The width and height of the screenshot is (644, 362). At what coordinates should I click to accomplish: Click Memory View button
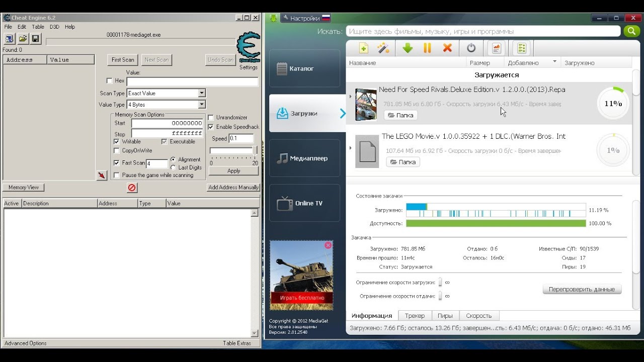(24, 188)
